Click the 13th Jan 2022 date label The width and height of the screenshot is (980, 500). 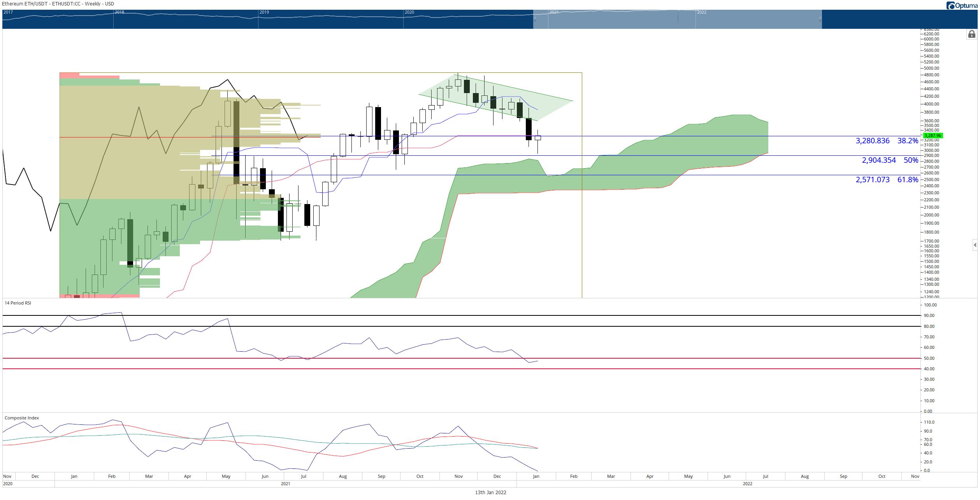(490, 492)
